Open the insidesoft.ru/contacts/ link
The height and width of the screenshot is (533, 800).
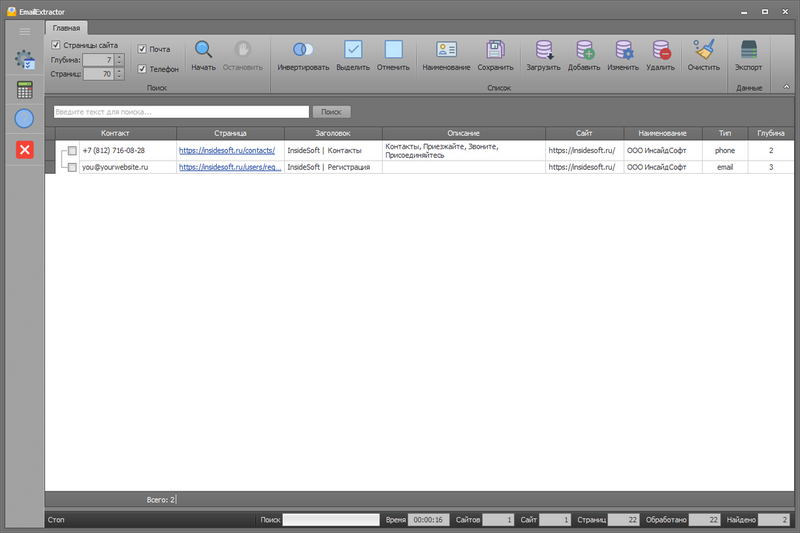[x=227, y=150]
